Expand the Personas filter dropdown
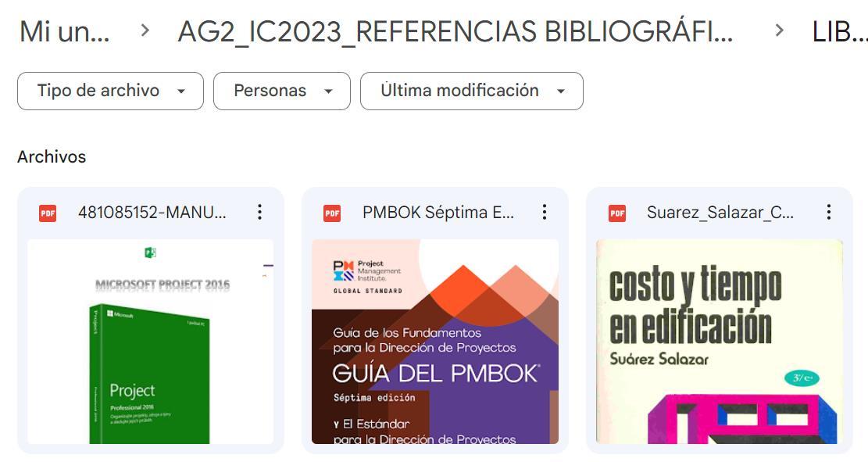 (282, 91)
